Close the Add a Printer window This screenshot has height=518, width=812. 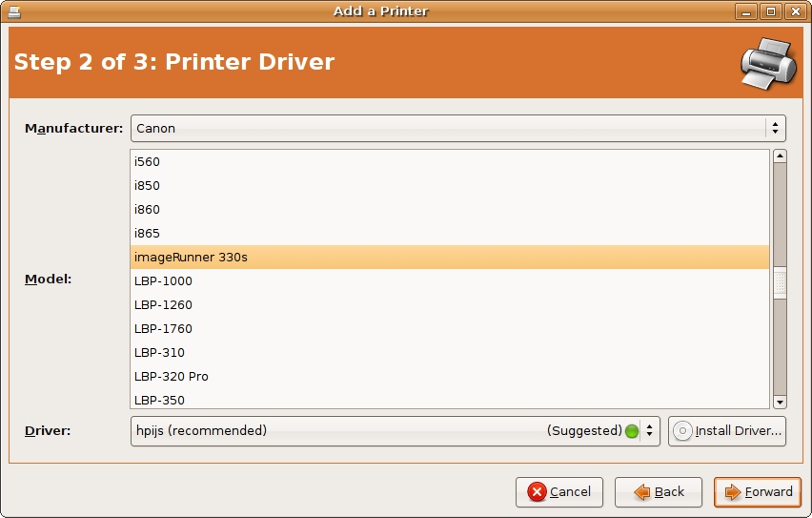click(x=796, y=11)
